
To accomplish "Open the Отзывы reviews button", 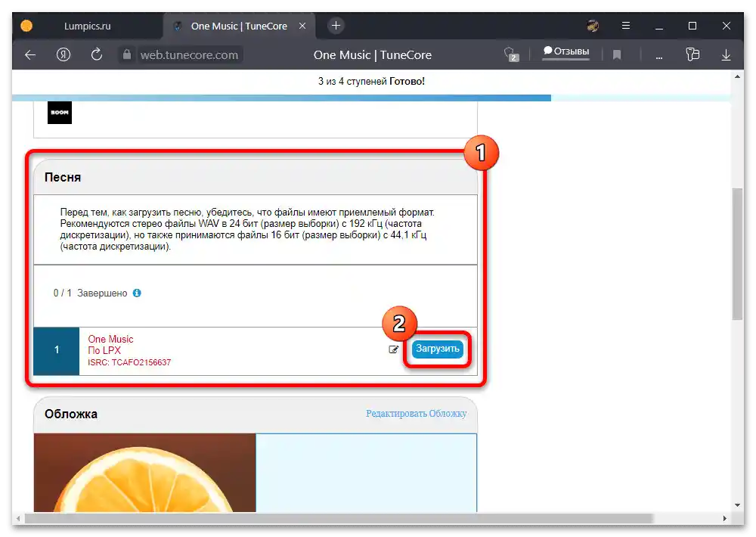I will pyautogui.click(x=566, y=51).
